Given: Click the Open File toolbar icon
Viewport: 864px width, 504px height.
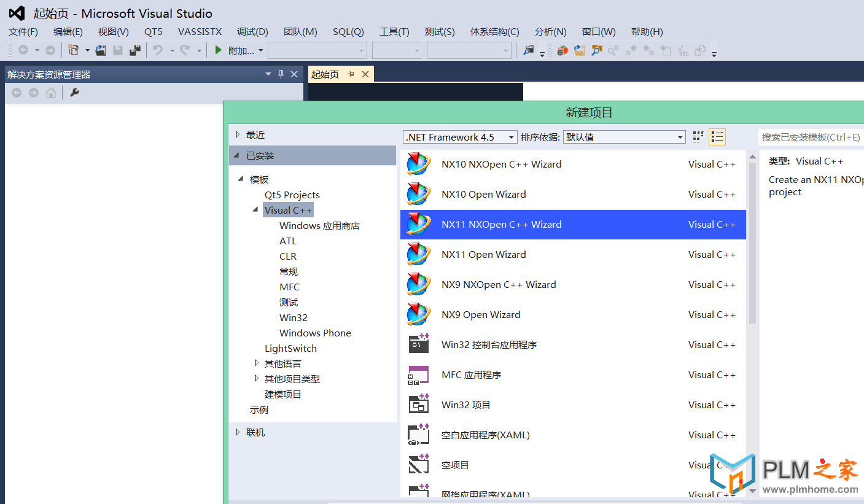Looking at the screenshot, I should (101, 50).
